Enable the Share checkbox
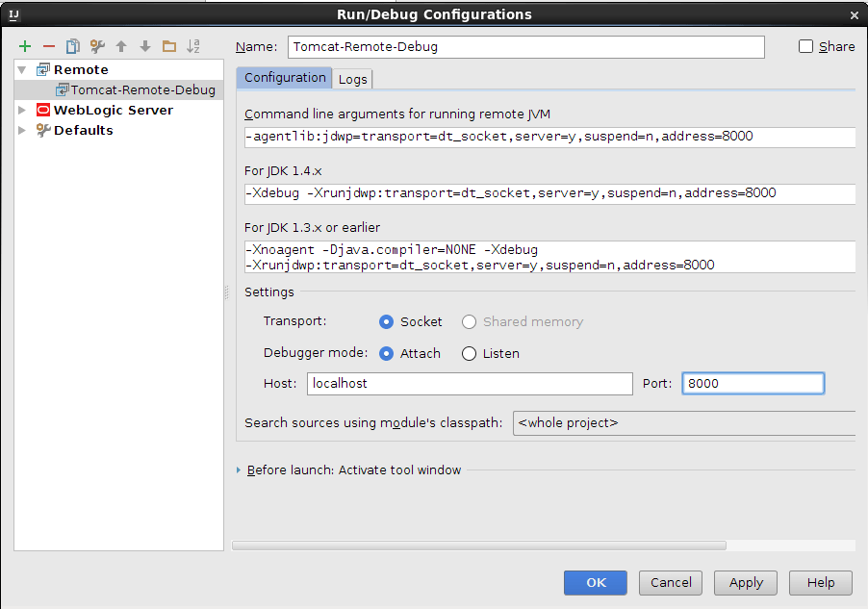Screen dimensions: 868x609 pos(806,46)
